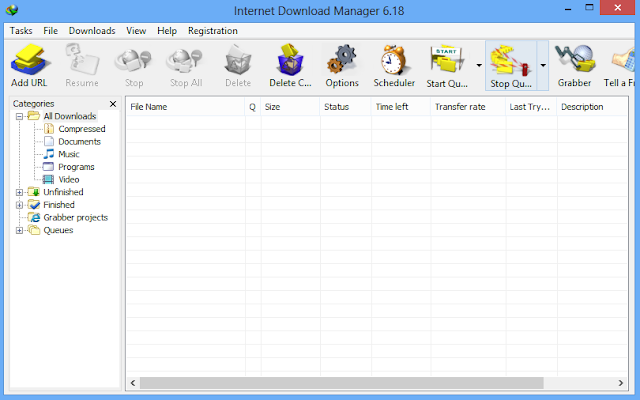
Task: Open the Downloads menu
Action: coord(92,31)
